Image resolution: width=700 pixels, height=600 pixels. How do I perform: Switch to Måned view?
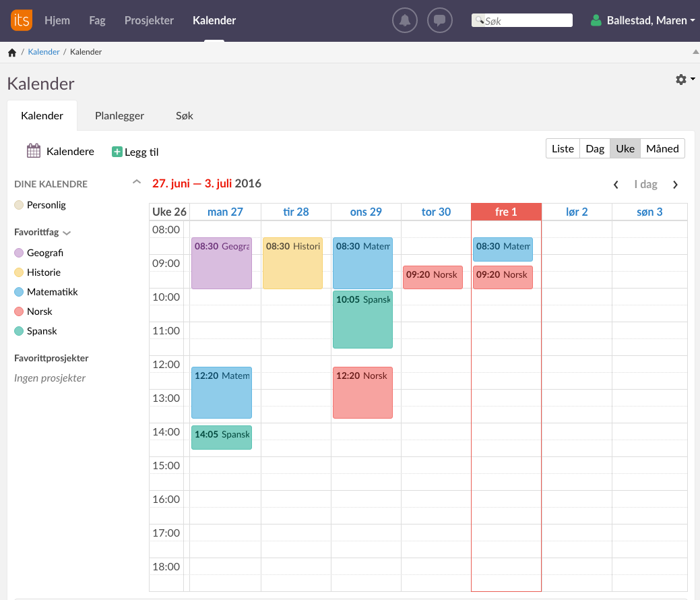tap(662, 149)
